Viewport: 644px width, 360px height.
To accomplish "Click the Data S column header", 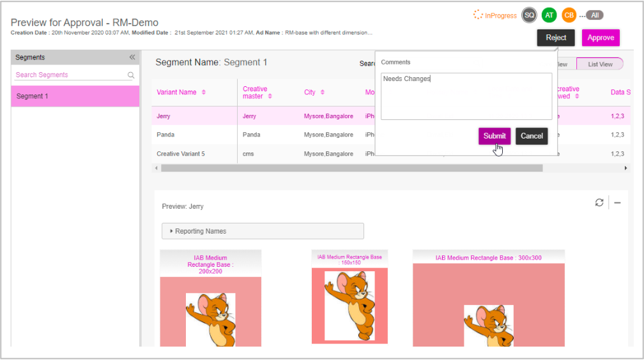I will 620,93.
